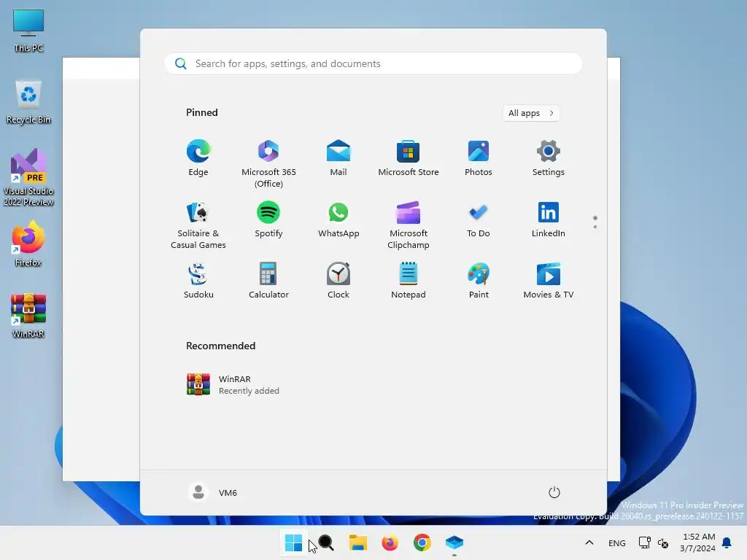Open the clock and date flyout
Viewport: 747px width, 560px height.
click(x=698, y=542)
